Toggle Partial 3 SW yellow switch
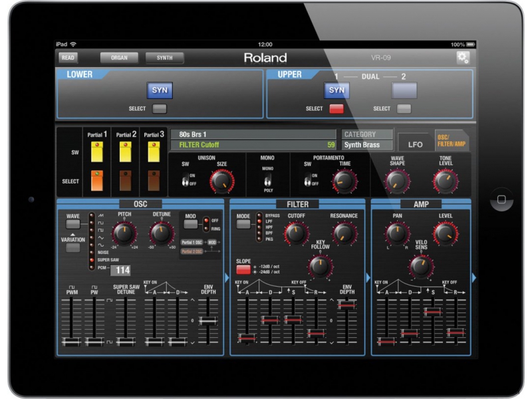The height and width of the screenshot is (399, 532). tap(154, 152)
